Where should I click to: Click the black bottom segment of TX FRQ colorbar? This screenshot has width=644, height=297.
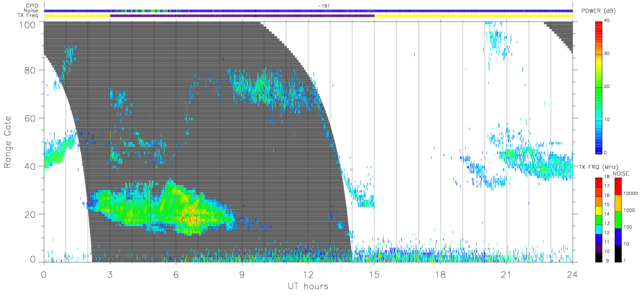(599, 256)
